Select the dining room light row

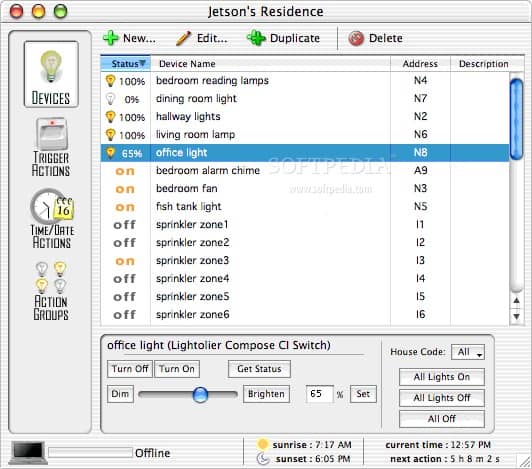tap(305, 99)
